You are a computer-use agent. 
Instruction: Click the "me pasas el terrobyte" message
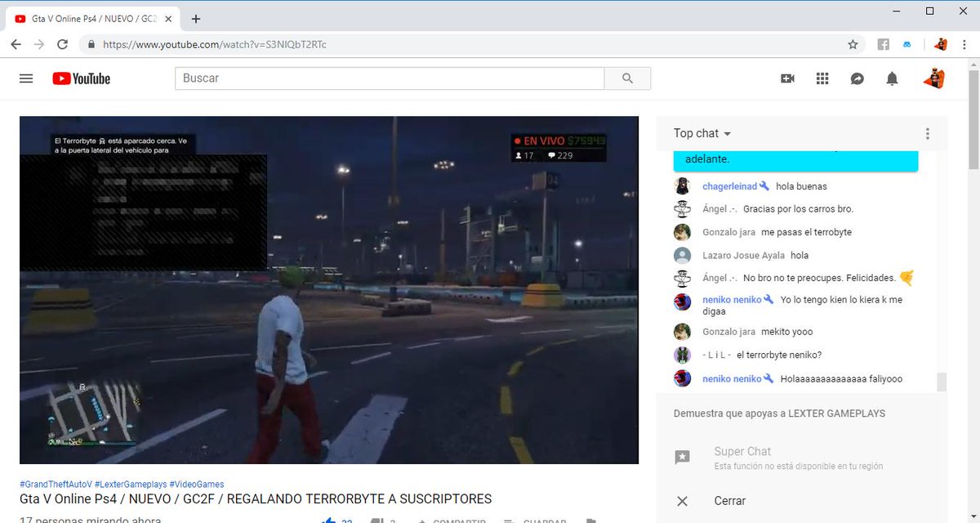point(806,232)
